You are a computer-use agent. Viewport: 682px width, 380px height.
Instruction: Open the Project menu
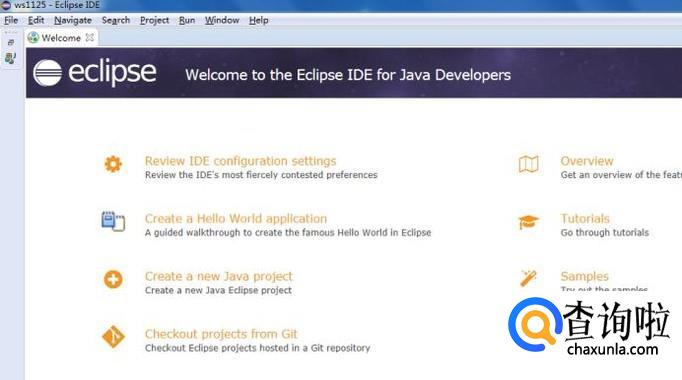(x=154, y=20)
